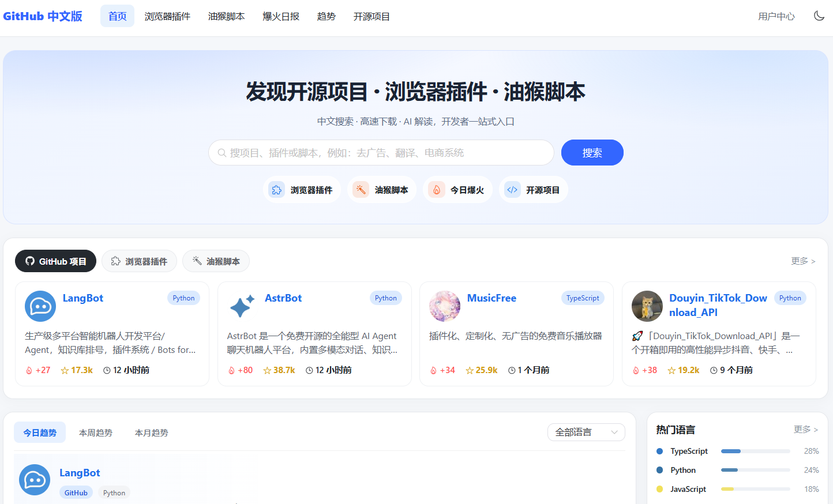833x504 pixels.
Task: Open the Douyin_TikTok_Download_API project title
Action: (x=718, y=305)
